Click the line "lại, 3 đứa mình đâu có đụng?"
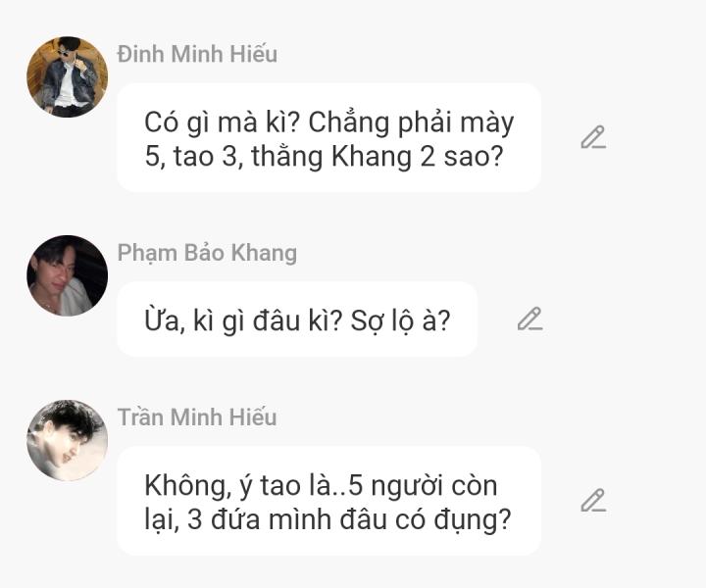 [x=328, y=520]
